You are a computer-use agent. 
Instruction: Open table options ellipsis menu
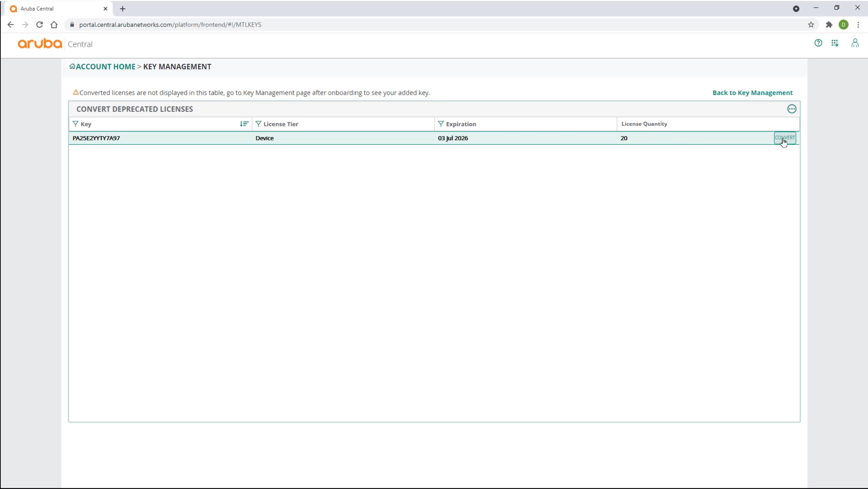tap(792, 109)
